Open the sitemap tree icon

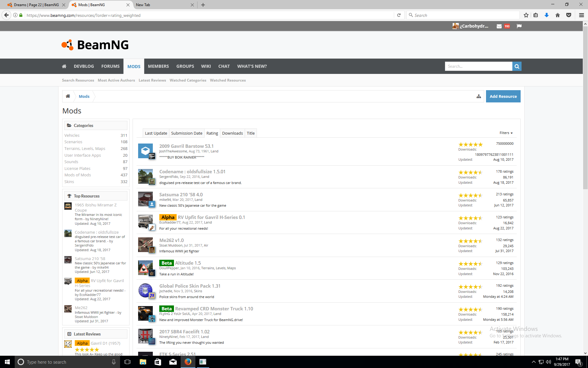[479, 96]
